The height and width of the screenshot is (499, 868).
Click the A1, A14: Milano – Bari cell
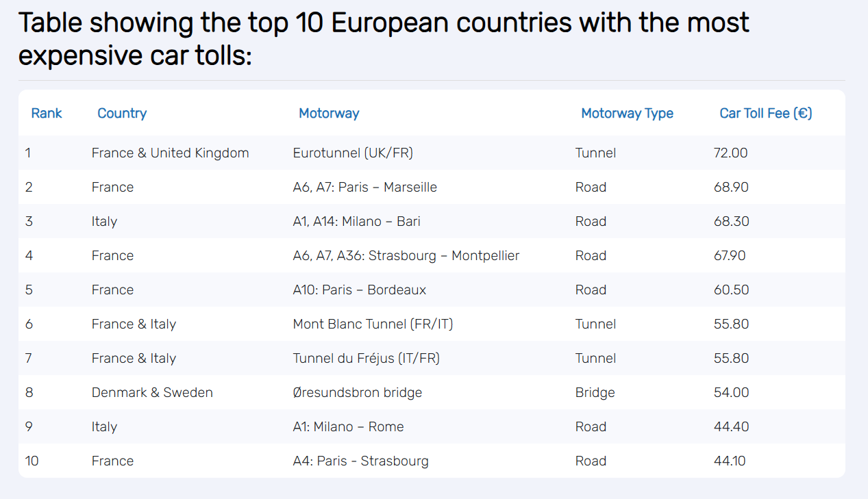pyautogui.click(x=356, y=221)
